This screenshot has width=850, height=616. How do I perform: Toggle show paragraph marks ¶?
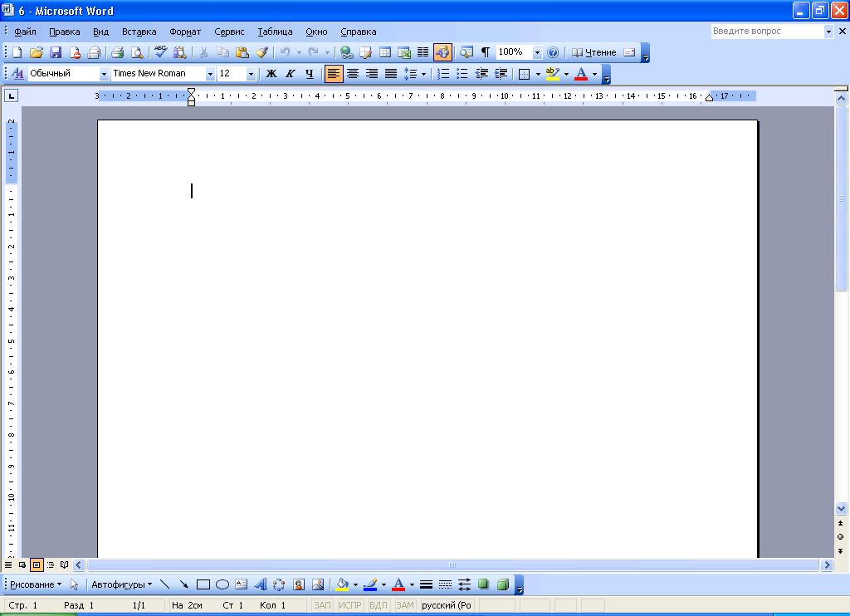coord(485,52)
